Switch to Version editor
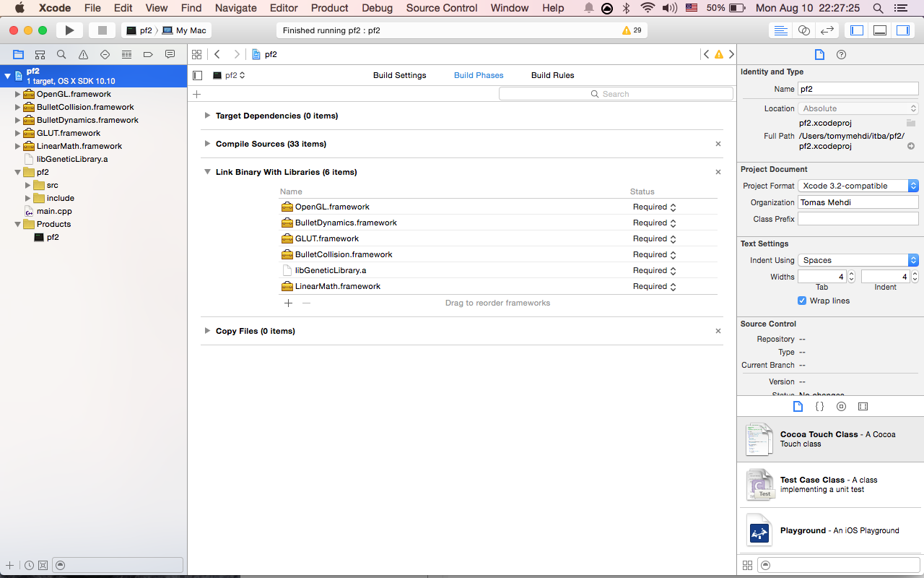This screenshot has width=924, height=578. tap(827, 30)
